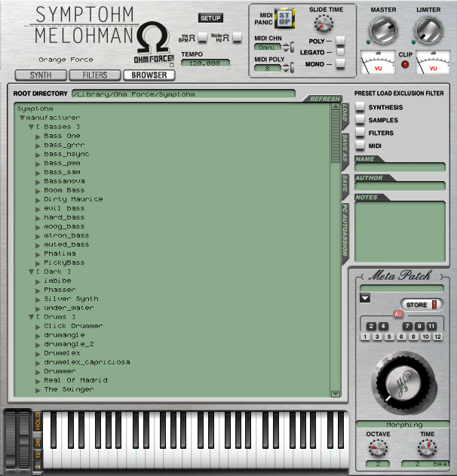Click the Setup button

[x=210, y=17]
